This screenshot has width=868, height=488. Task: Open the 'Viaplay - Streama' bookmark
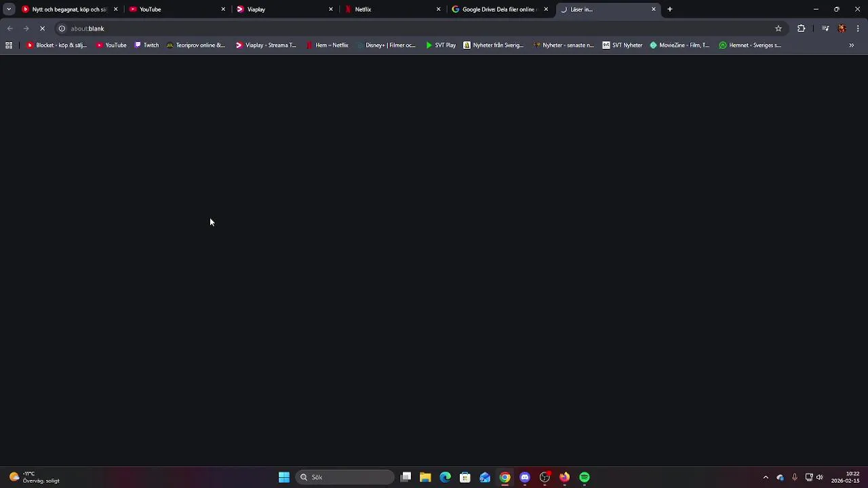pyautogui.click(x=266, y=45)
